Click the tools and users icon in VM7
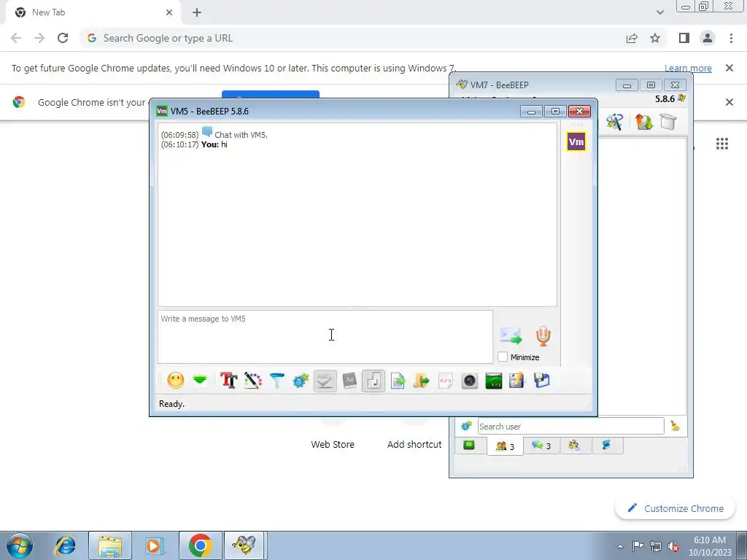 coord(614,122)
